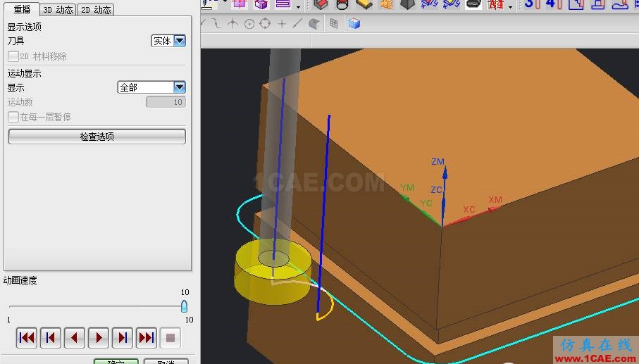Open the dropdown arrow after create operation icon
The width and height of the screenshot is (639, 364).
(298, 6)
